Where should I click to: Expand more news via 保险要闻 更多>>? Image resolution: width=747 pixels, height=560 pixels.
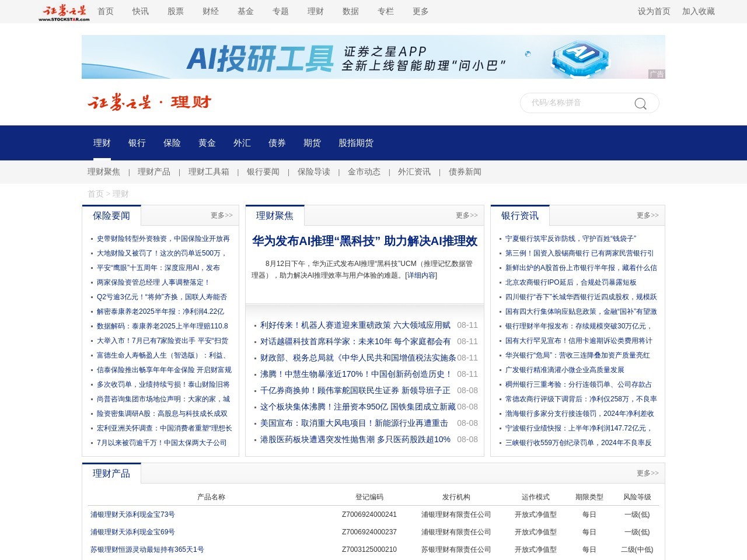pos(220,215)
